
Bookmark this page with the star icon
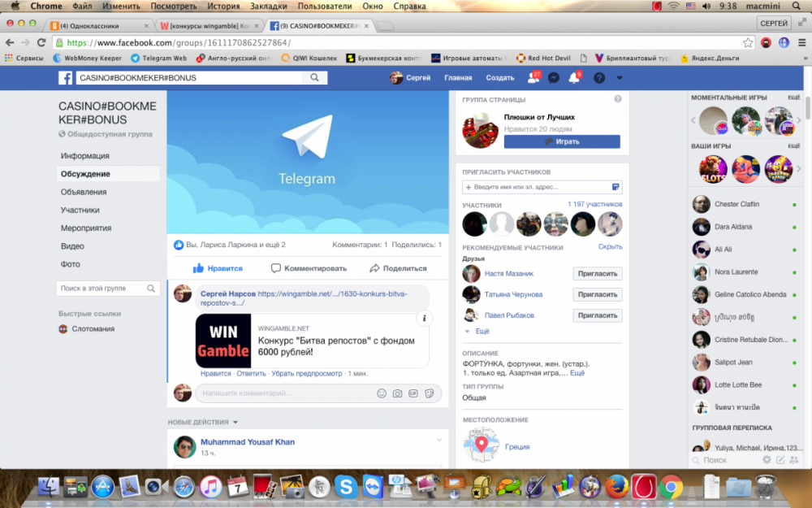coord(747,42)
